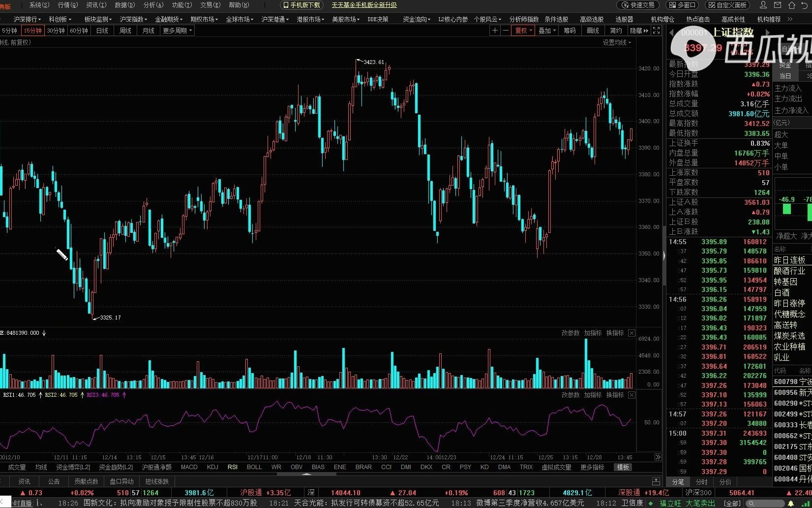This screenshot has height=508, width=812.
Task: Expand bottom info panel icon
Action: coord(656,481)
